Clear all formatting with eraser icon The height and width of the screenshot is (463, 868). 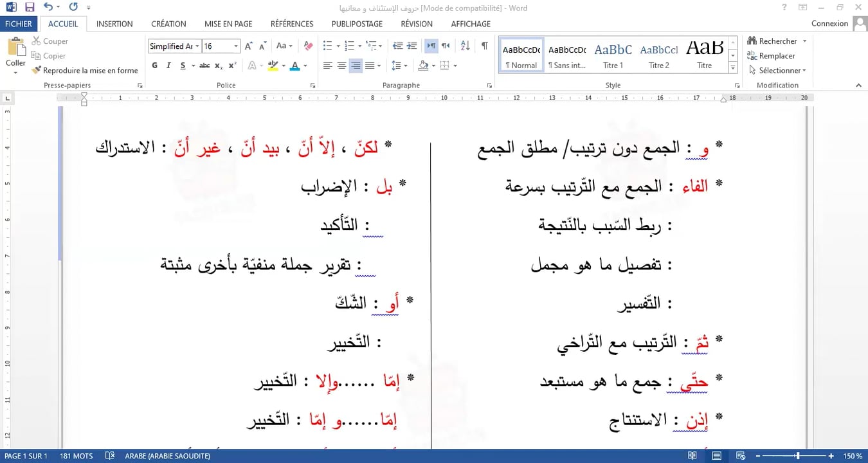[x=309, y=46]
